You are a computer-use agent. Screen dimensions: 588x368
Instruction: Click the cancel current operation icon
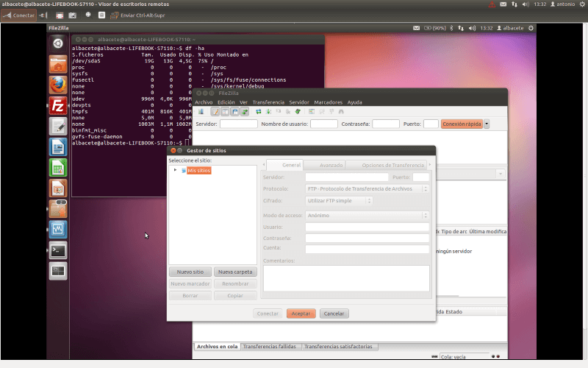pos(279,112)
